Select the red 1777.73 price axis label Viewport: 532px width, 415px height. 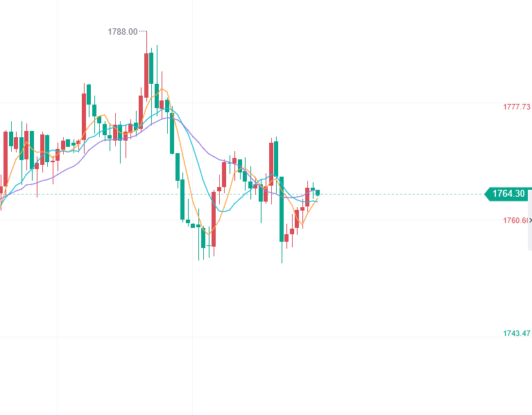(x=516, y=107)
